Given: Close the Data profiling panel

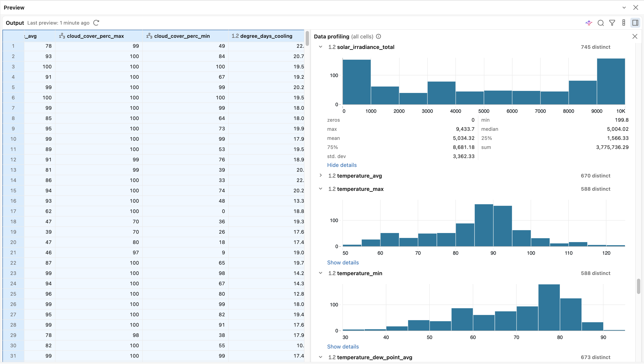Looking at the screenshot, I should (635, 37).
